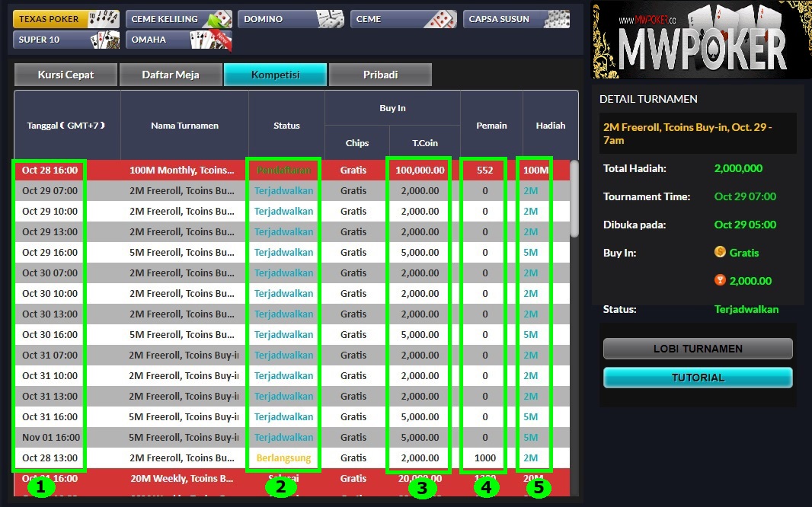Screen dimensions: 812x507
Task: Launch the Ceme Keliling game
Action: point(178,18)
